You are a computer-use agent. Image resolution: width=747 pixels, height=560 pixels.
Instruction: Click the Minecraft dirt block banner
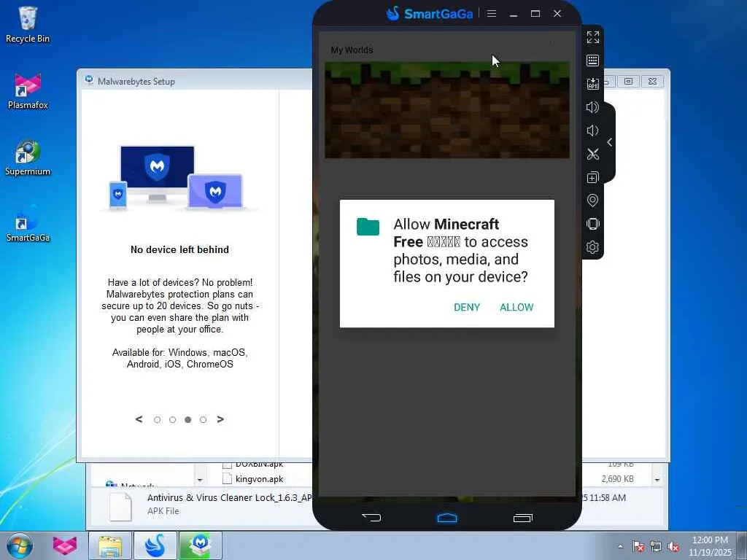pyautogui.click(x=447, y=110)
